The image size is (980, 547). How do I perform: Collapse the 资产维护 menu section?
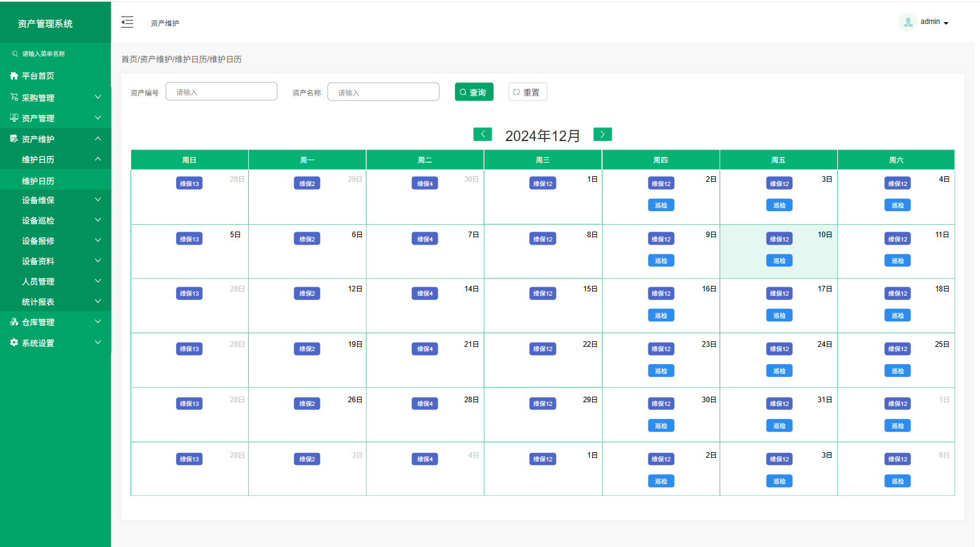[97, 139]
